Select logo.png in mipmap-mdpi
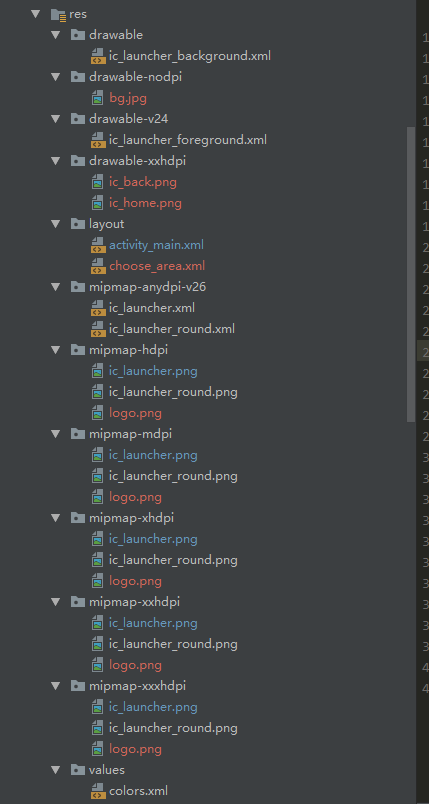 point(135,497)
